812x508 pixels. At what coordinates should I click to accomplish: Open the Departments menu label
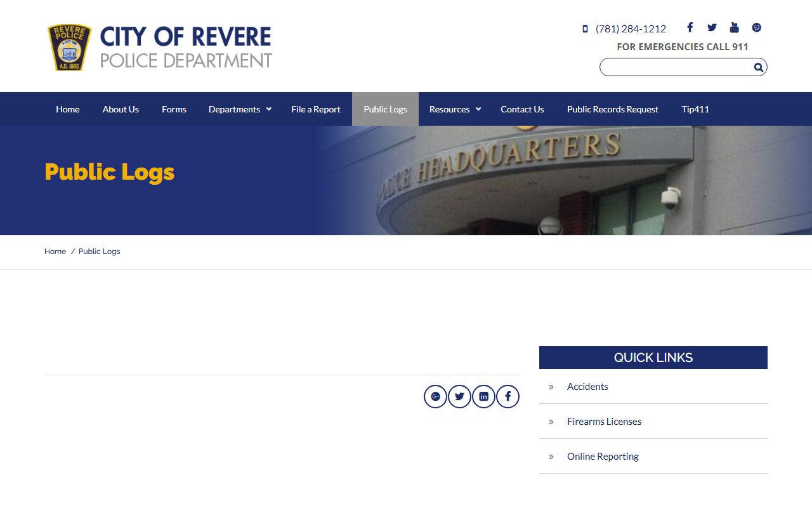coord(234,109)
